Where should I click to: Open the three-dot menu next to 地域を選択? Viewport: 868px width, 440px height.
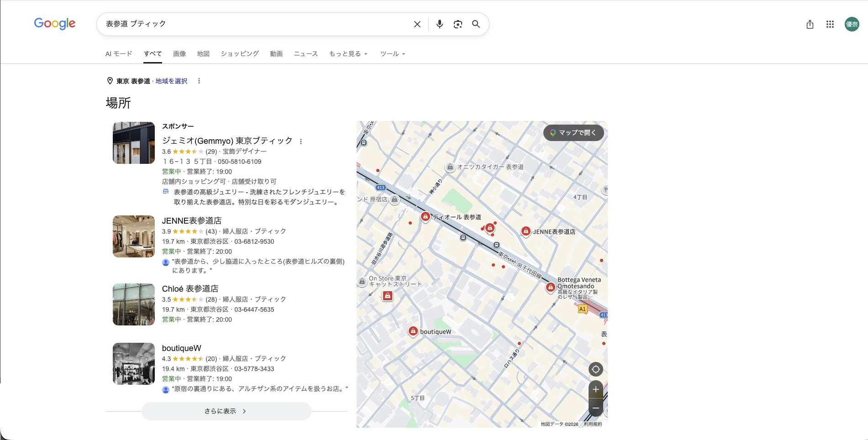click(x=199, y=81)
